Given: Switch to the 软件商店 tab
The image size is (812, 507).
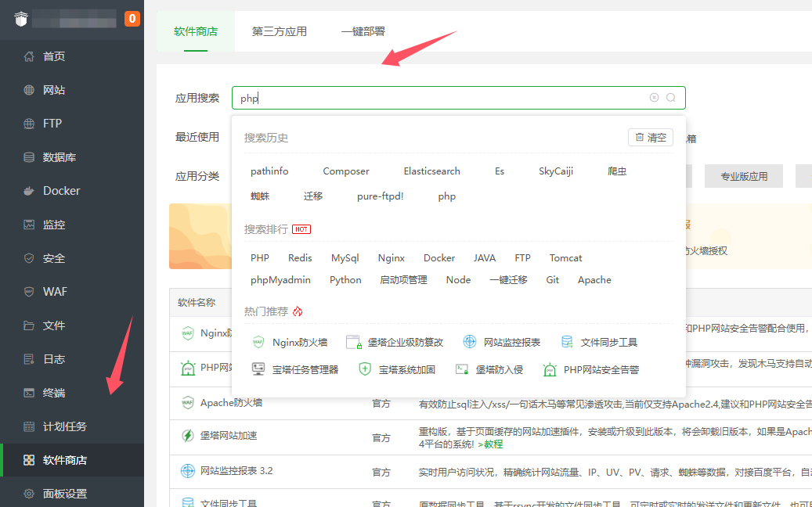Looking at the screenshot, I should click(196, 31).
